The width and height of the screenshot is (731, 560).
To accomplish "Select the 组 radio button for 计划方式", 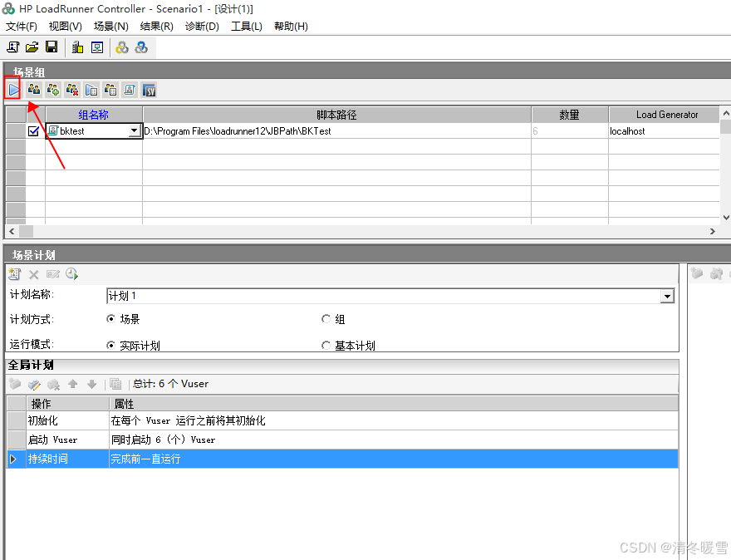I will 326,319.
